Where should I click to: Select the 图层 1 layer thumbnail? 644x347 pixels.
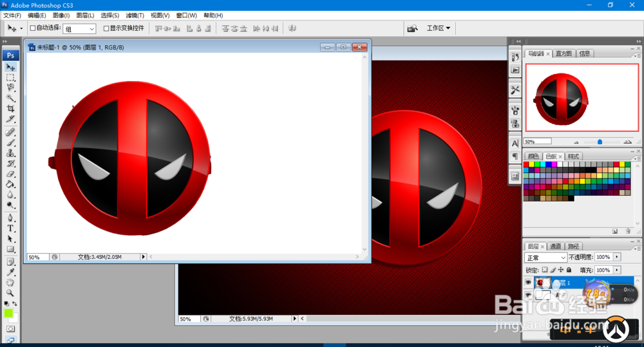click(x=542, y=283)
